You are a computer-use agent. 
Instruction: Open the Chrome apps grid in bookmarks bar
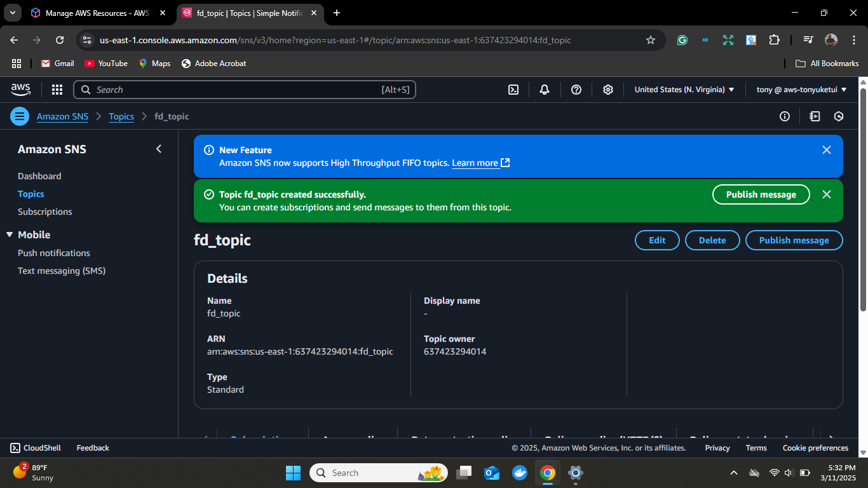[17, 64]
